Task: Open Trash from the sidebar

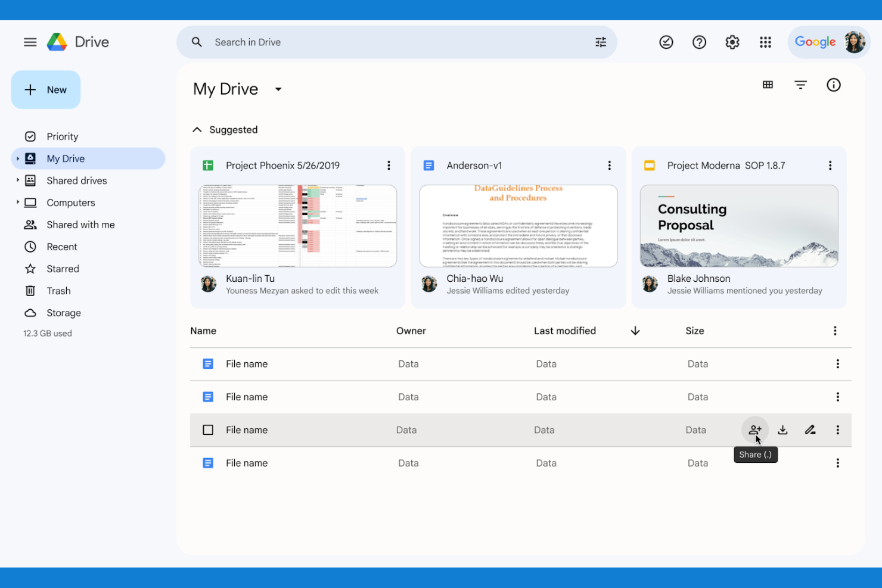Action: (x=58, y=291)
